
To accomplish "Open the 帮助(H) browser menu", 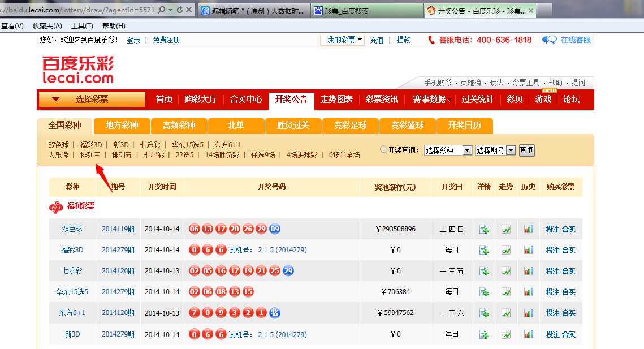I will 114,26.
